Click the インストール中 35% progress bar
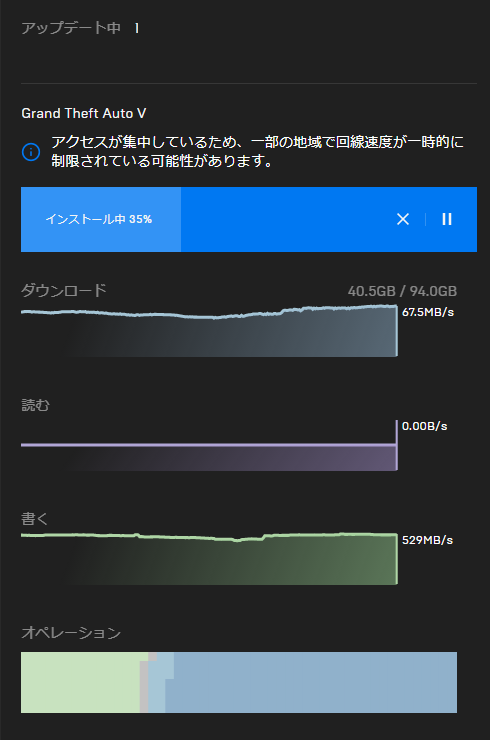Screen dimensions: 490x740 pyautogui.click(x=249, y=219)
